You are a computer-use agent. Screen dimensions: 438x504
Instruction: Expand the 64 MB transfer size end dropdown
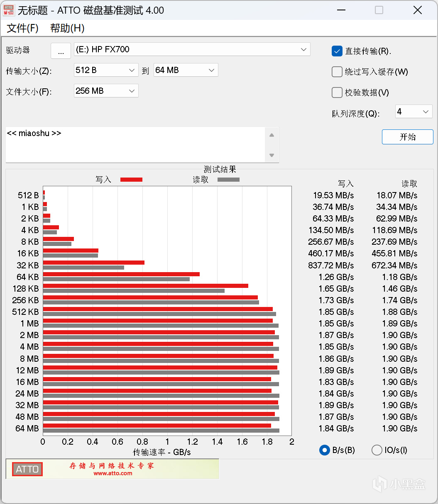tap(186, 70)
